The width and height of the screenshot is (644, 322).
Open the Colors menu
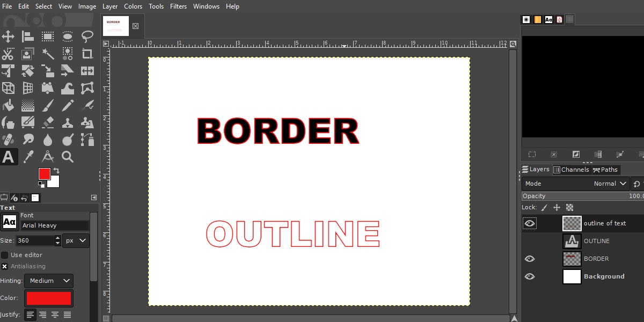(x=133, y=6)
